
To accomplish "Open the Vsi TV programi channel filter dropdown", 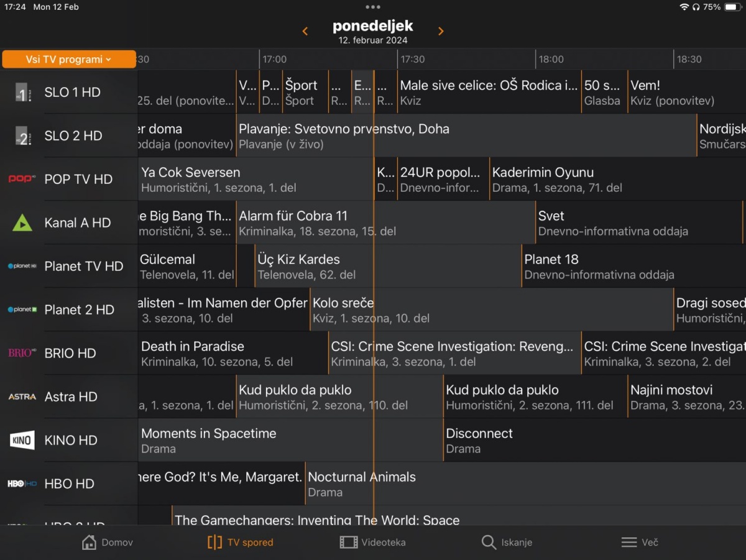I will coord(68,60).
